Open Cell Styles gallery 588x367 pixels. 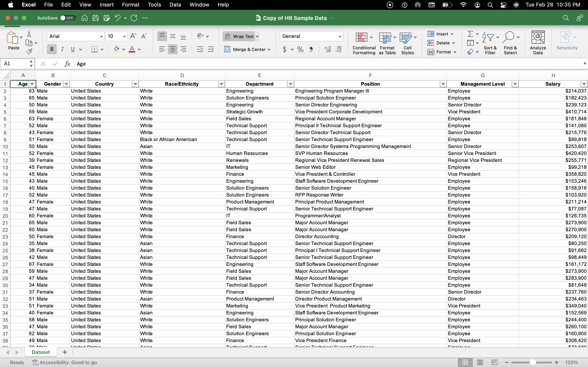pyautogui.click(x=407, y=43)
